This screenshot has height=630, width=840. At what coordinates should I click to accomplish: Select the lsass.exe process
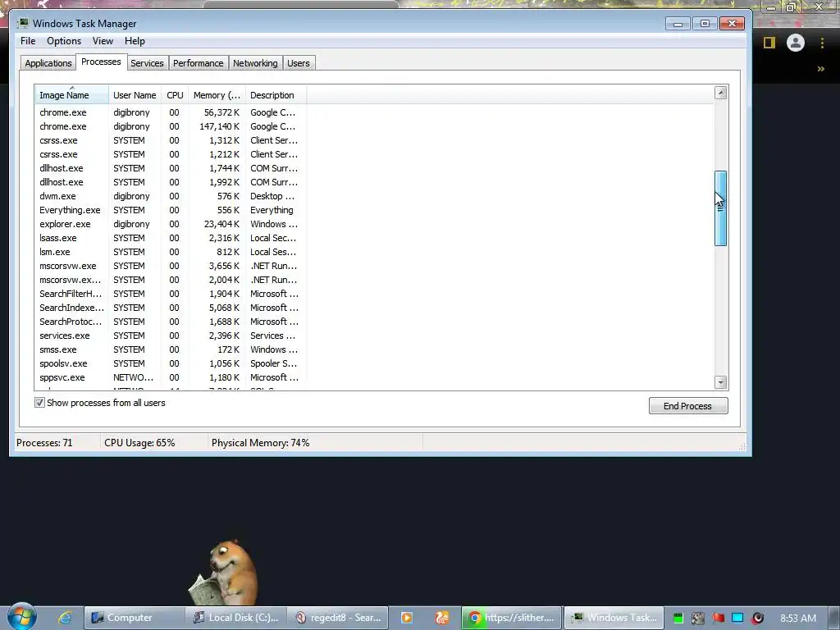pyautogui.click(x=171, y=238)
